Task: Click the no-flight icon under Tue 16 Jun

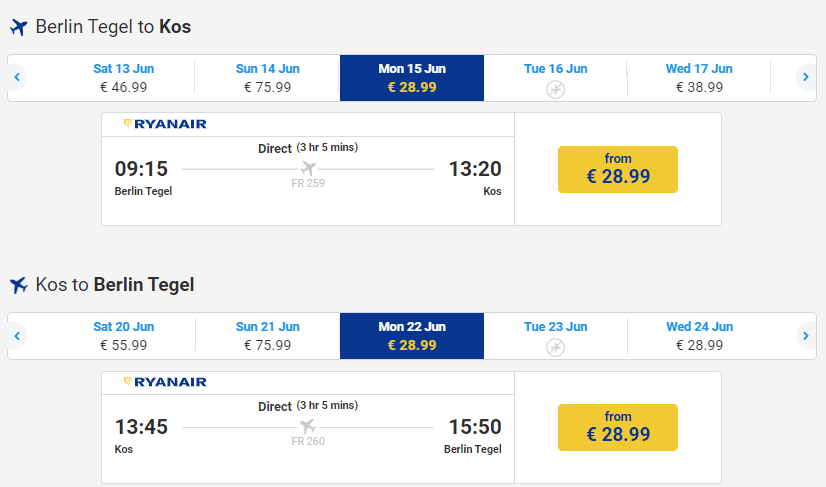Action: (555, 90)
